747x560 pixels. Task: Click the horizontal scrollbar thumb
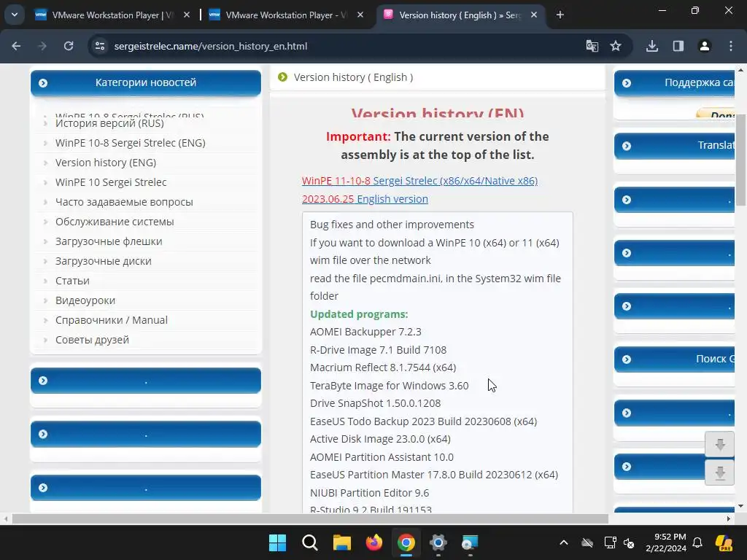[310, 518]
